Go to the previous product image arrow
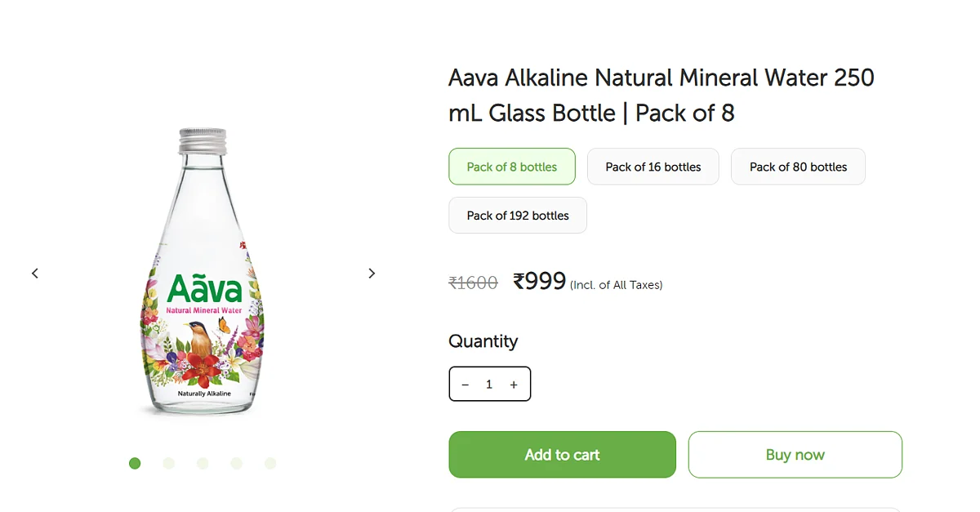Screen dimensions: 980x512 point(35,274)
